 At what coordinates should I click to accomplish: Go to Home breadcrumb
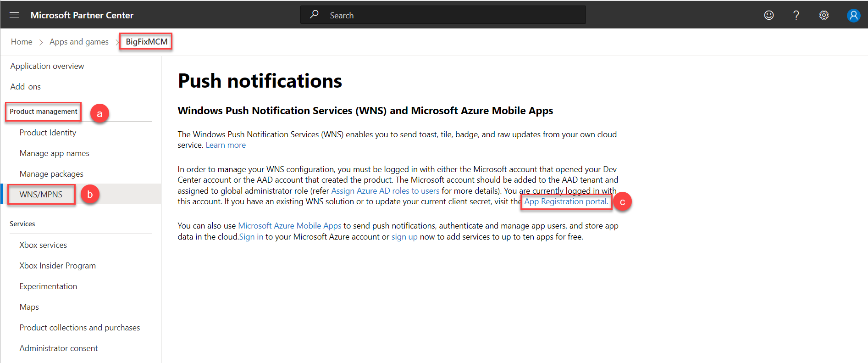pos(22,42)
